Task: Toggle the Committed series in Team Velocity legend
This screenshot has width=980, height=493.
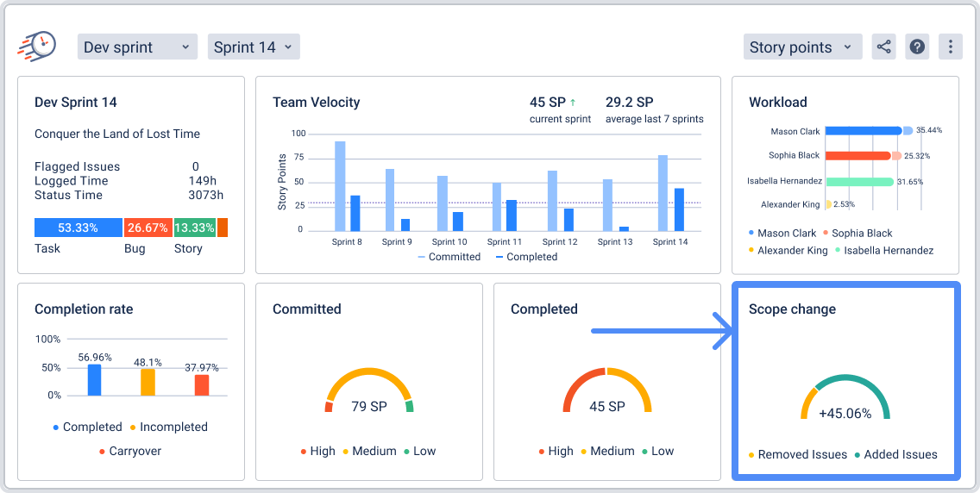Action: (x=449, y=257)
